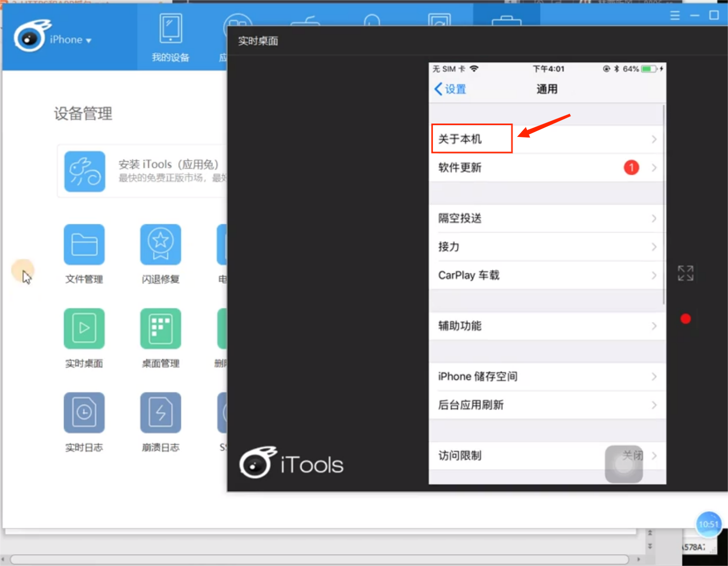Click the iPhone screen's vertical scroll indicator
Screen dimensions: 728x566
(663, 205)
